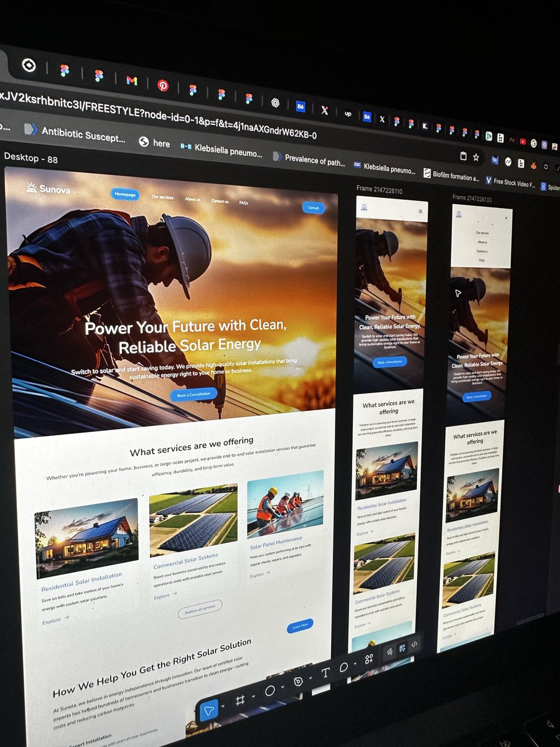Expand the Frame tool dropdown chevron
560x747 pixels.
coord(254,696)
